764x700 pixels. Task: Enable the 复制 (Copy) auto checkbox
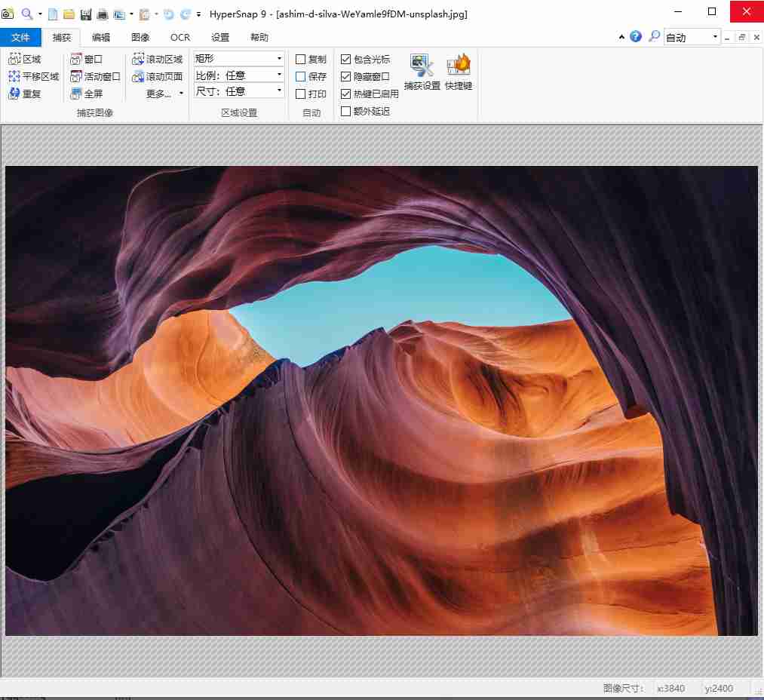pyautogui.click(x=301, y=59)
